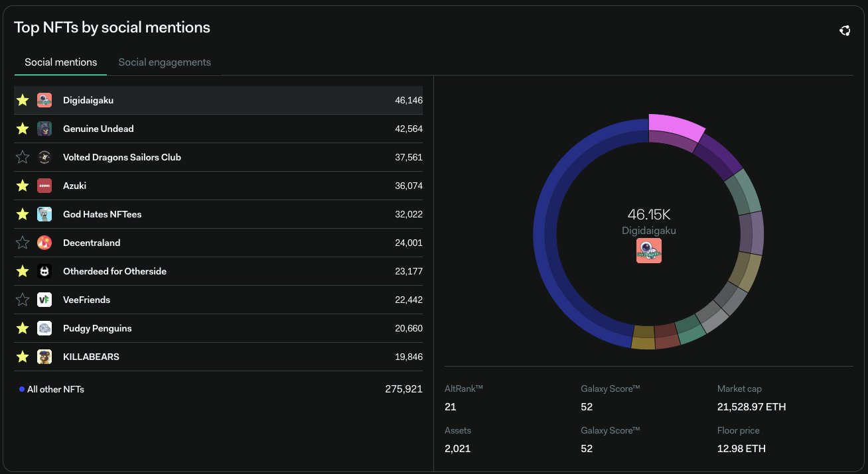This screenshot has height=474, width=868.
Task: Click the 275,921 total for other NFTs
Action: pyautogui.click(x=403, y=389)
